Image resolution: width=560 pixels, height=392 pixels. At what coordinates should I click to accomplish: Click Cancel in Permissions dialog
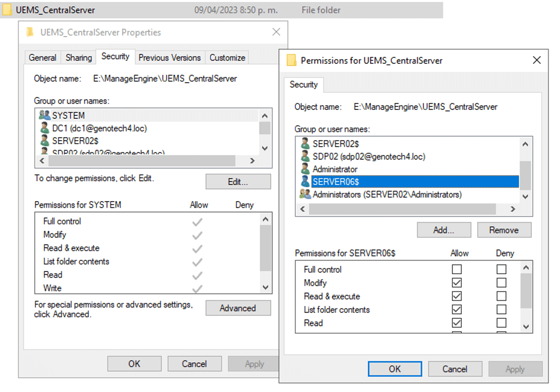tap(455, 369)
